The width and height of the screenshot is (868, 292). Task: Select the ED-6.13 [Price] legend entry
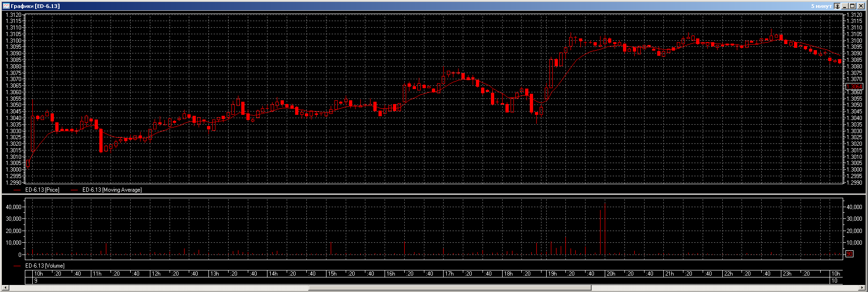[x=42, y=190]
